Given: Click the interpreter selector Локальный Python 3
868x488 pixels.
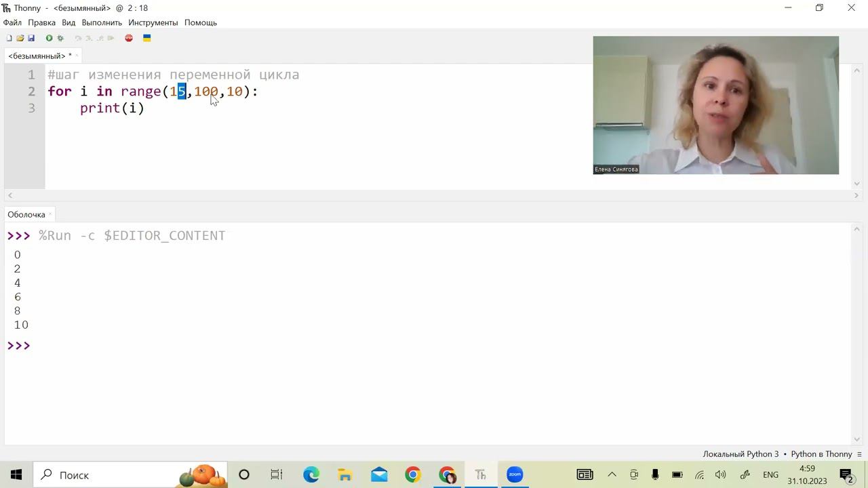Looking at the screenshot, I should (741, 454).
